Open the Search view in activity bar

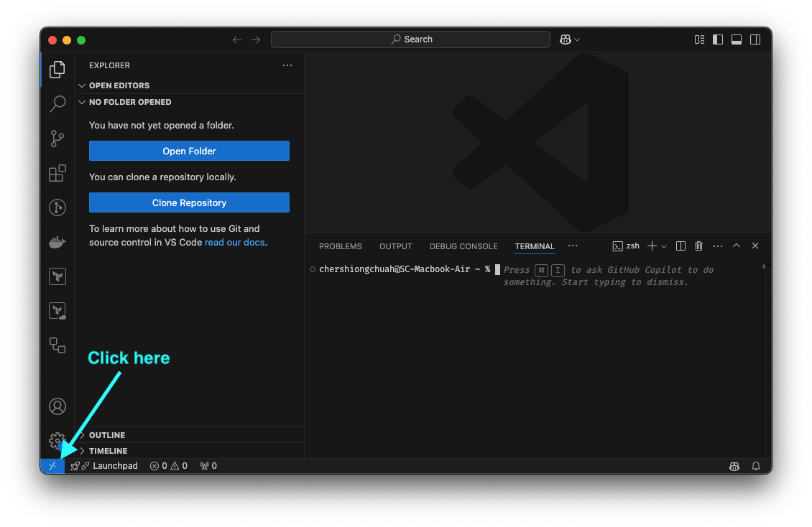[x=57, y=103]
